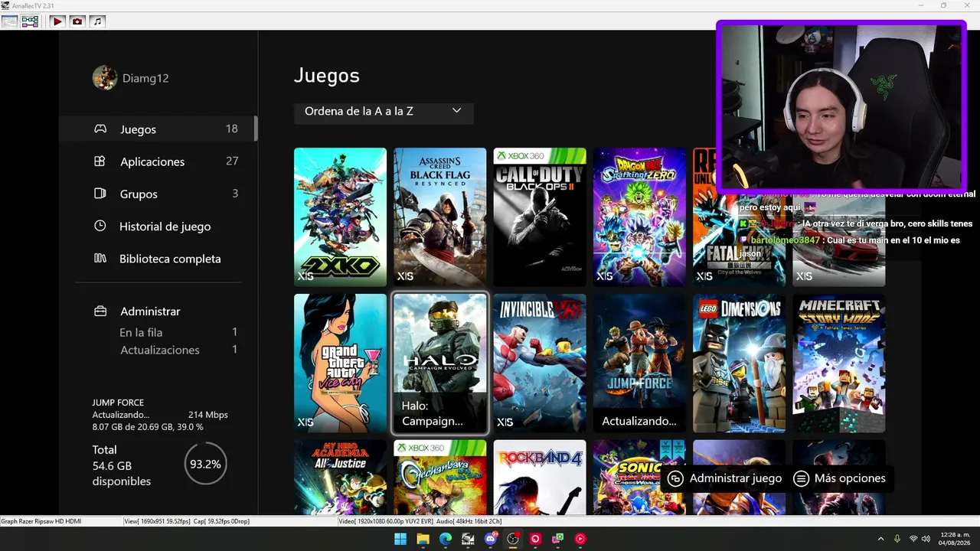This screenshot has height=551, width=980.
Task: Click the Administrar juego label
Action: pyautogui.click(x=736, y=478)
